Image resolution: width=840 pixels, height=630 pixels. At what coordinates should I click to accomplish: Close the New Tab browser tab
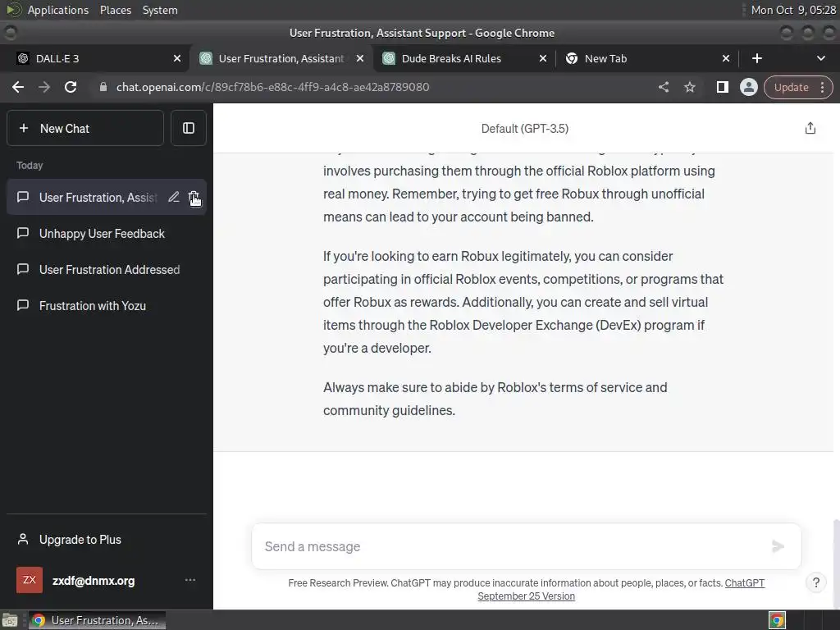(x=726, y=58)
